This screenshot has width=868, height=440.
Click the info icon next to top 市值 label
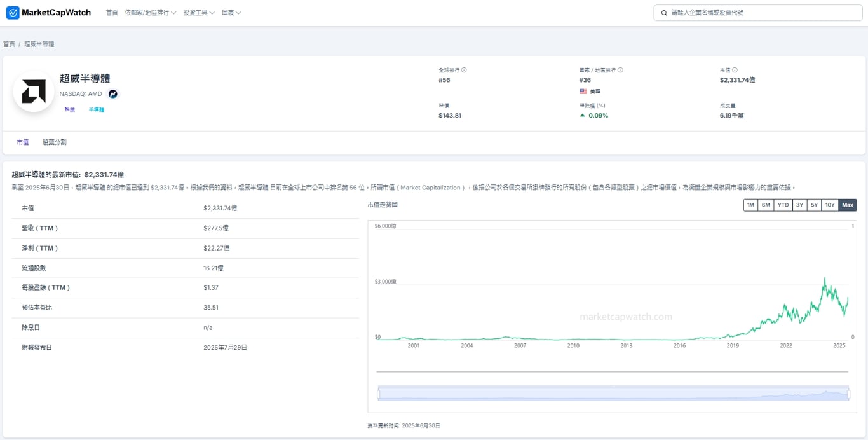click(735, 71)
